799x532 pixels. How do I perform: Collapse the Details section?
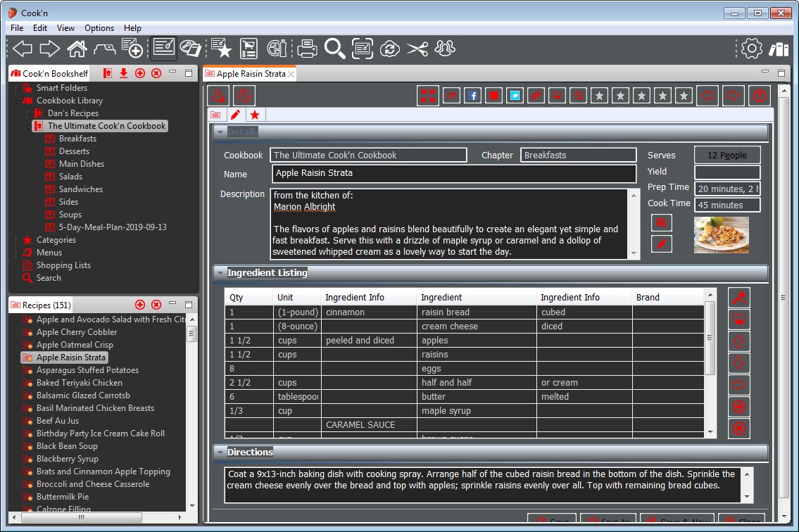(220, 132)
